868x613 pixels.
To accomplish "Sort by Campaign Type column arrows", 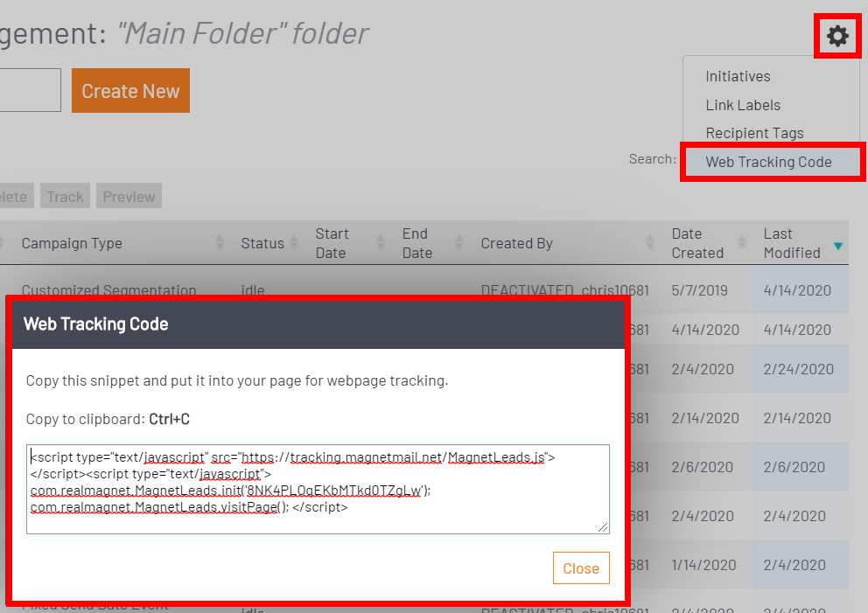I will (220, 242).
